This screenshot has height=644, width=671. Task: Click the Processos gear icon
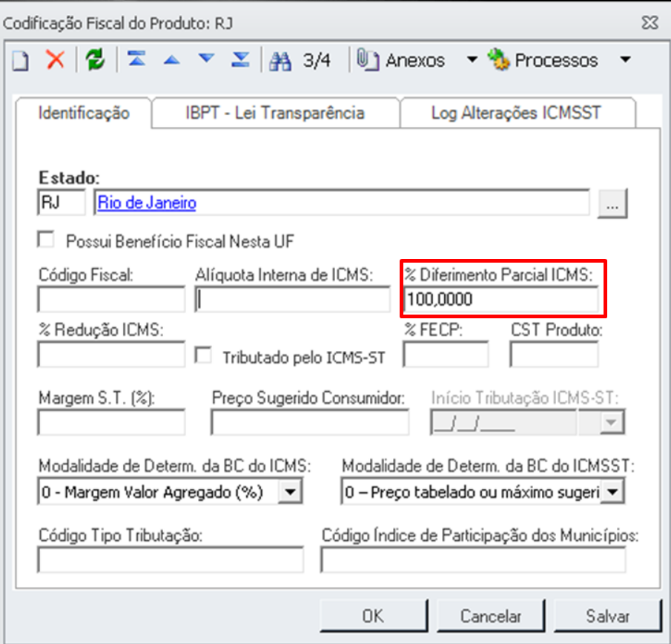[x=499, y=59]
